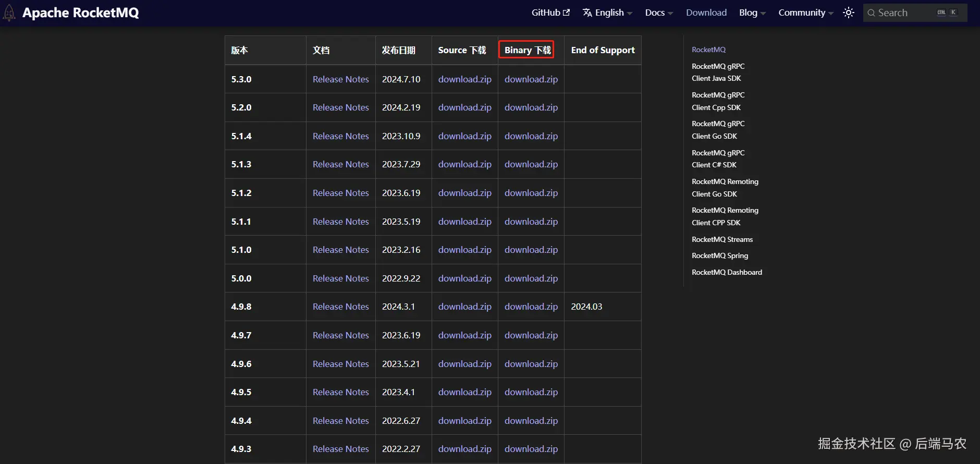The image size is (980, 464).
Task: Click the version 5.0.0 cell
Action: [265, 278]
